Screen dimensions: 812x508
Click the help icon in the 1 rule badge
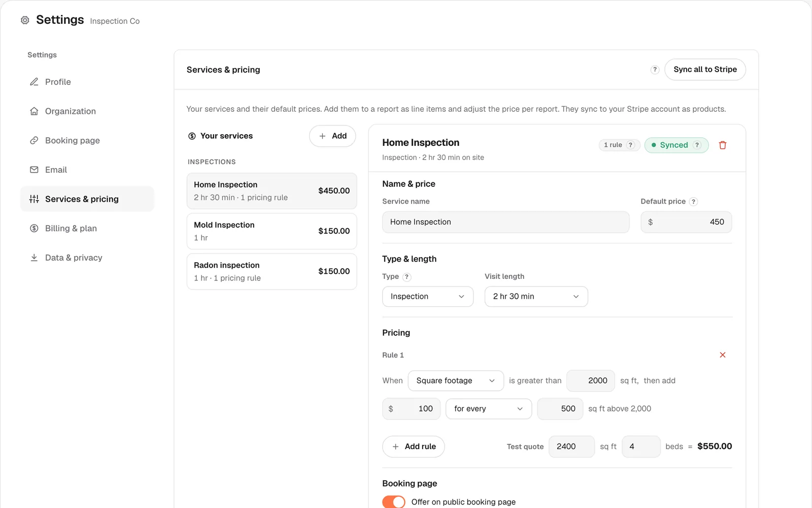click(x=630, y=145)
